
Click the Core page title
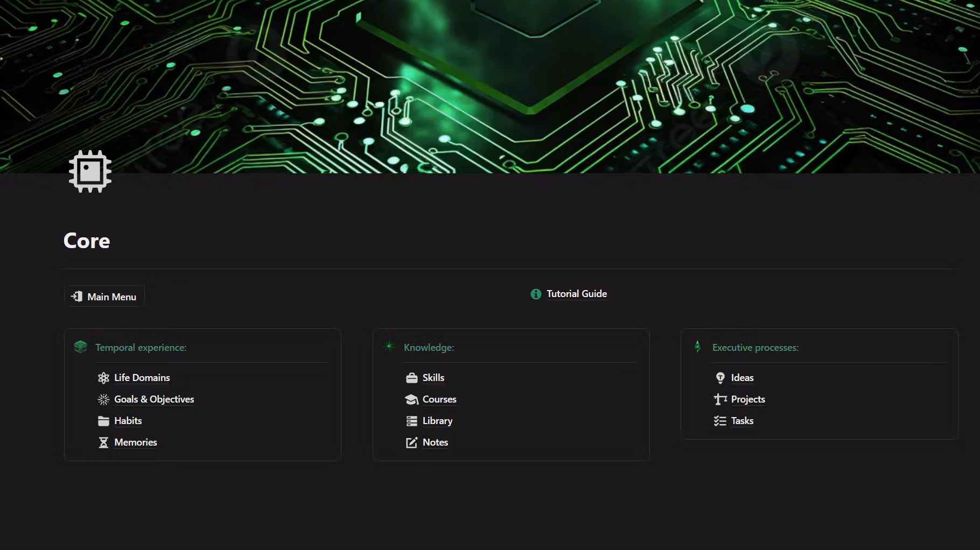click(x=87, y=241)
